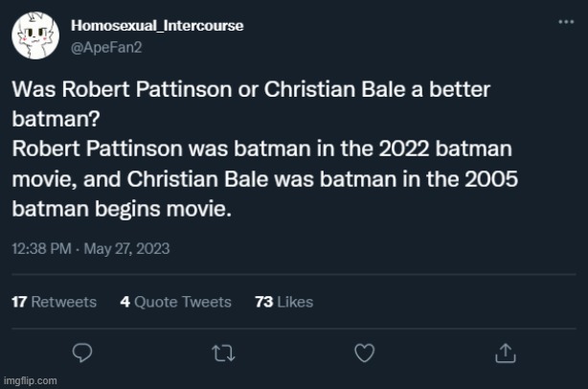The image size is (588, 389).
Task: Open the three-dot more options menu
Action: click(x=566, y=23)
